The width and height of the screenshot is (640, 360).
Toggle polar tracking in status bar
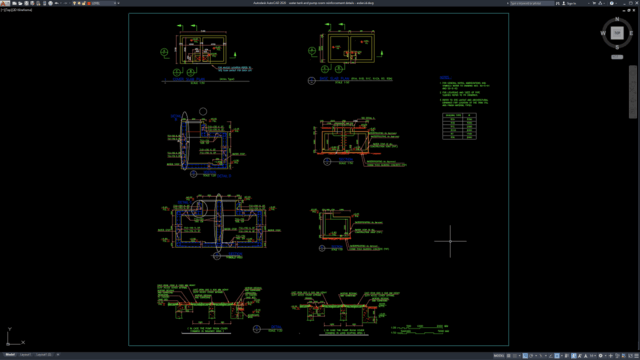point(531,356)
